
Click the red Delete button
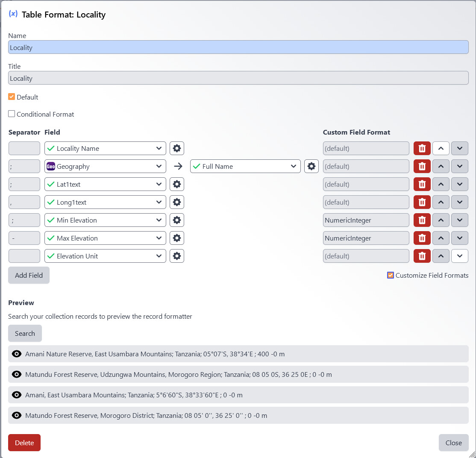pyautogui.click(x=24, y=443)
